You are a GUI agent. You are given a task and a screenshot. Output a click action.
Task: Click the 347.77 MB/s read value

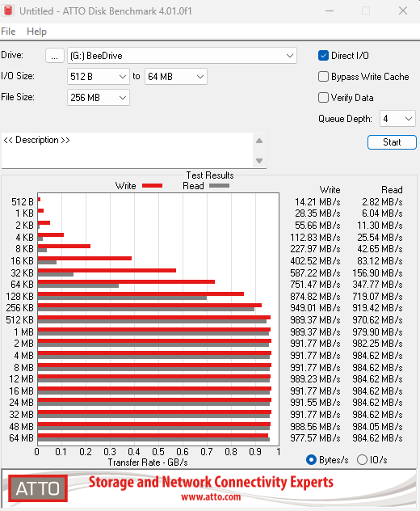[x=377, y=285]
